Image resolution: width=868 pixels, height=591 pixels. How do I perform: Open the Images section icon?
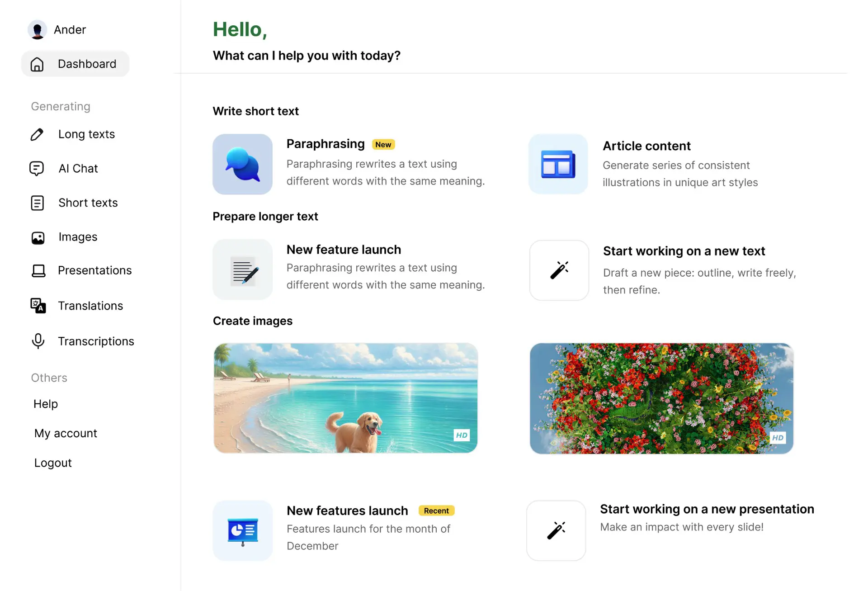[x=38, y=236]
